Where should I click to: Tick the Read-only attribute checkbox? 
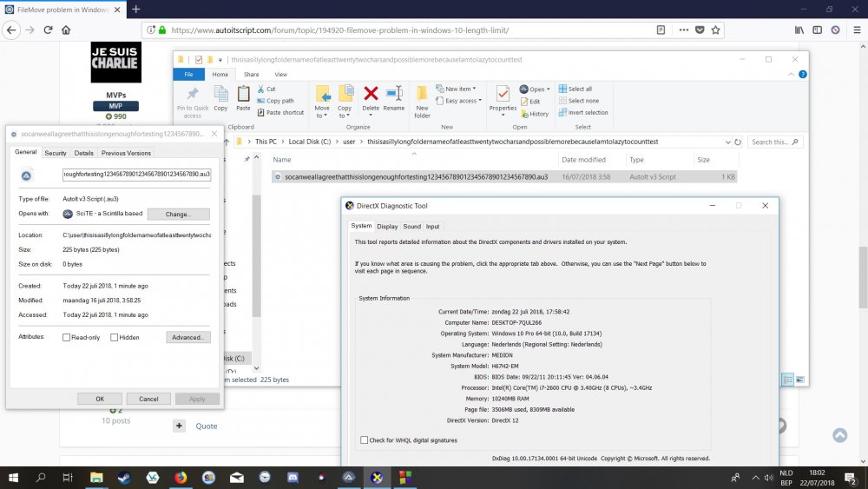point(67,337)
